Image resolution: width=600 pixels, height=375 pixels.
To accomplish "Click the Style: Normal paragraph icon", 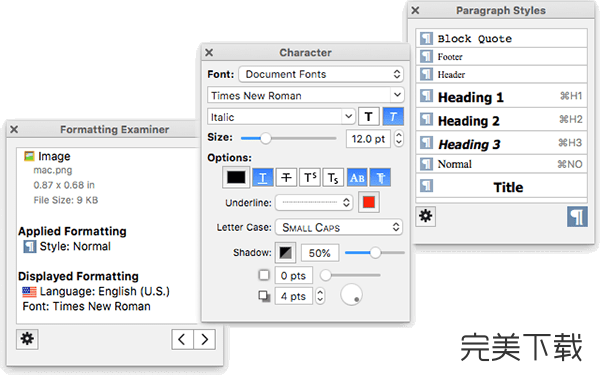I will click(29, 246).
